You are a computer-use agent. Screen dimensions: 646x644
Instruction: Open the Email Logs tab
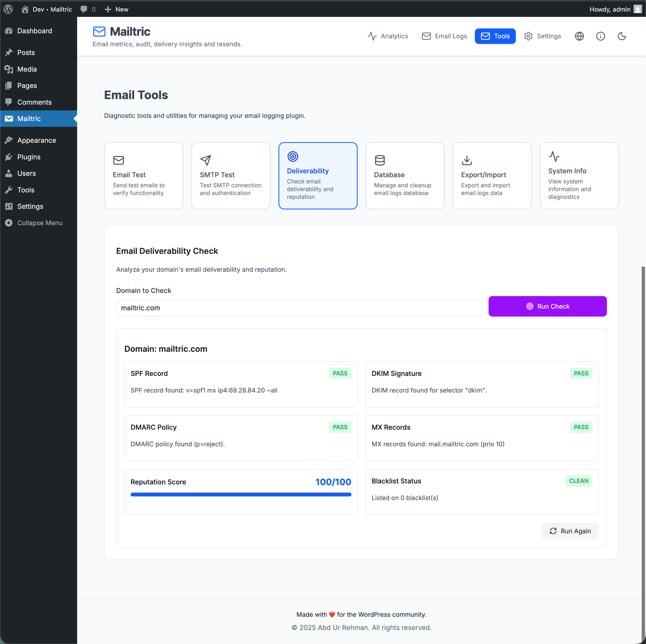(x=444, y=36)
